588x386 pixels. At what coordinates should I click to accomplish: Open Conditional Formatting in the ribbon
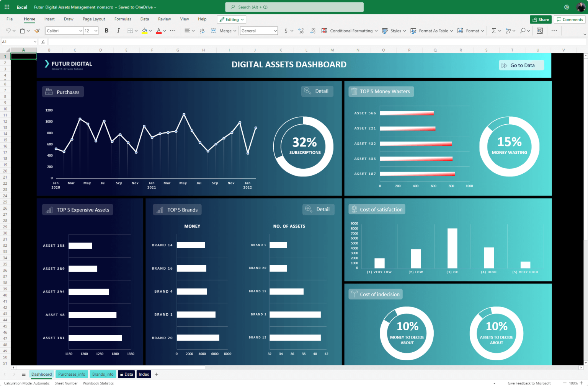[x=349, y=31]
